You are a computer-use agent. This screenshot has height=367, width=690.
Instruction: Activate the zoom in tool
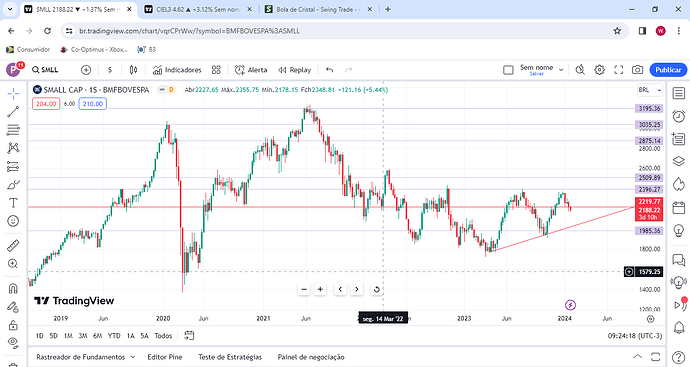coord(13,264)
